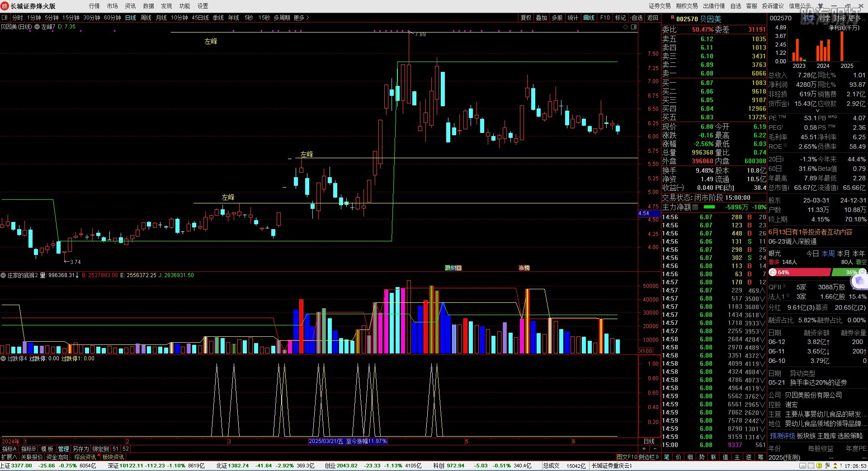Expand the arrow below 货币金 row
The image size is (868, 471).
tap(817, 110)
